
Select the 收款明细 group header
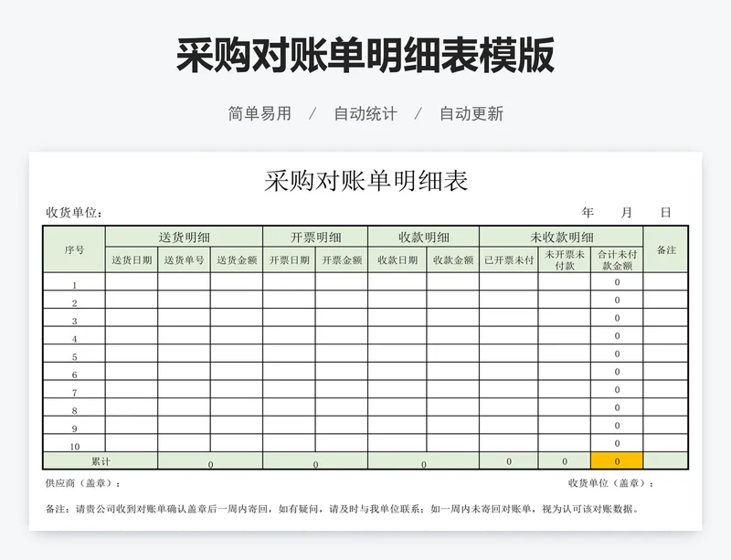tap(424, 237)
